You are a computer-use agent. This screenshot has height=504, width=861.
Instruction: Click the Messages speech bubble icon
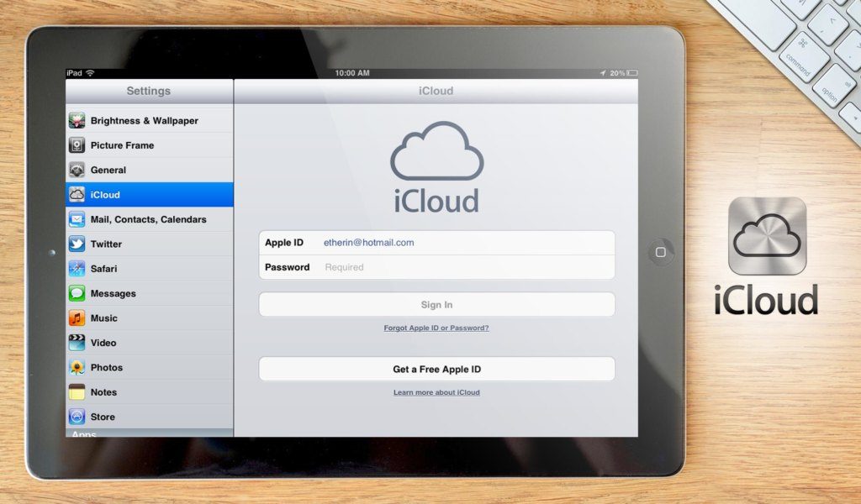[x=77, y=293]
